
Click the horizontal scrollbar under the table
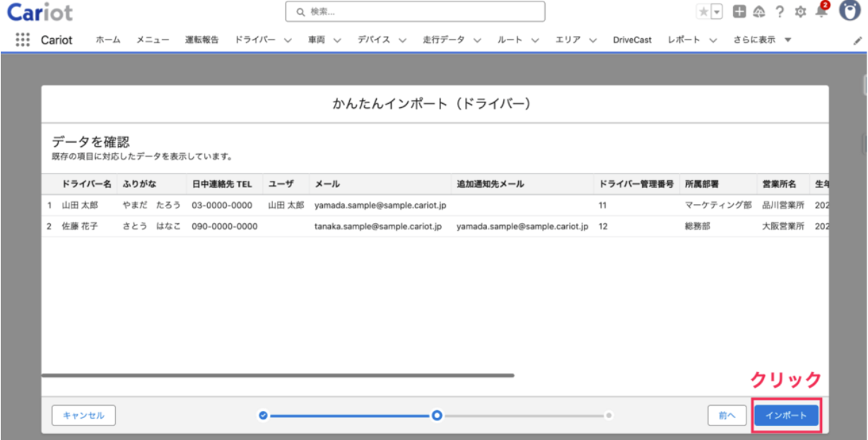pyautogui.click(x=278, y=376)
